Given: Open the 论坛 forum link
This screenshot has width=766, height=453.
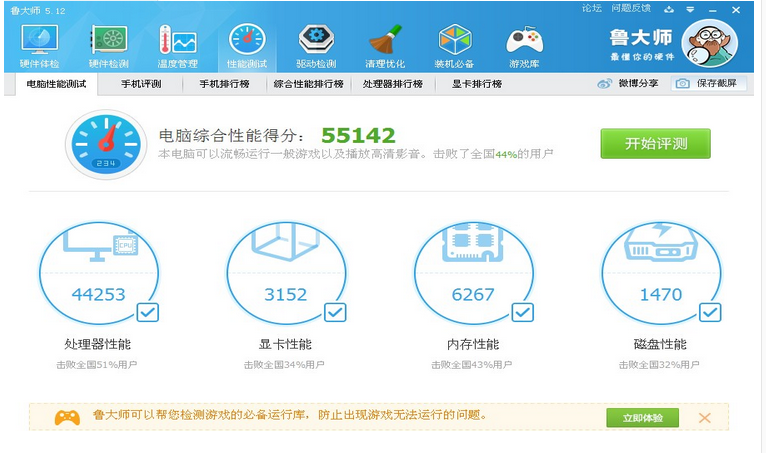Looking at the screenshot, I should [592, 8].
